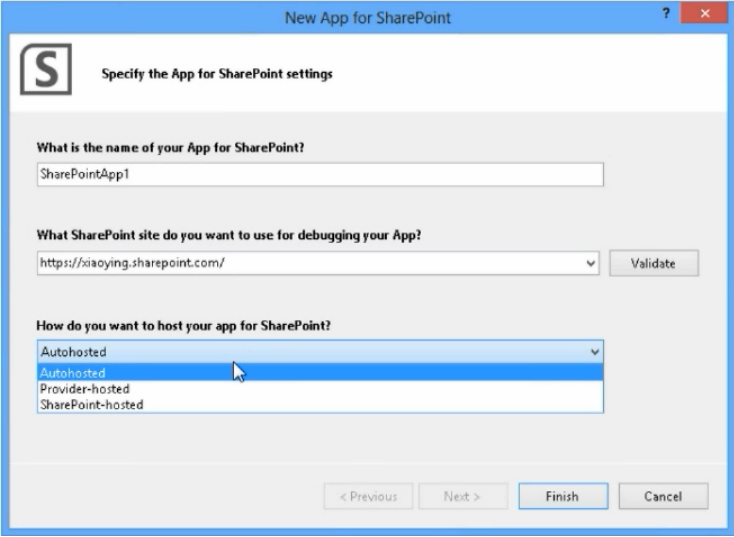Open the help question mark icon
The width and height of the screenshot is (734, 537).
click(667, 14)
